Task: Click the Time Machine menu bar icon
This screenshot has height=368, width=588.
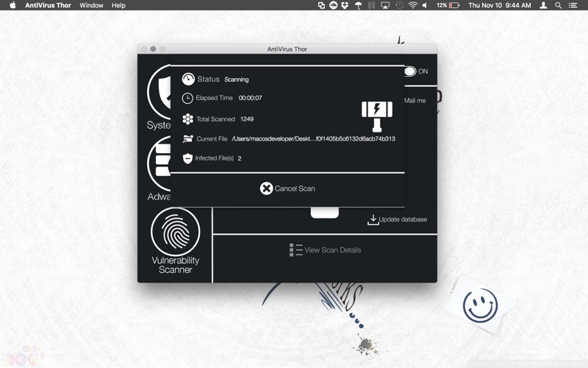Action: point(399,5)
